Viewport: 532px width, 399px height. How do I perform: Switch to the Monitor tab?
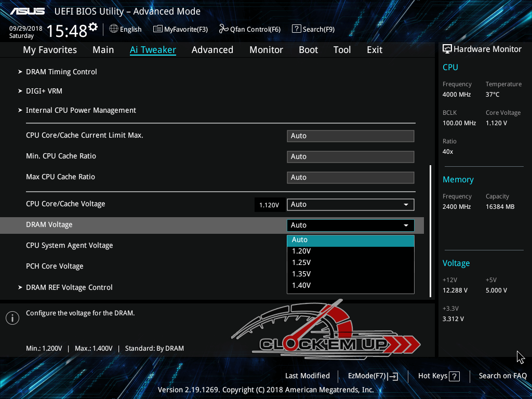266,50
